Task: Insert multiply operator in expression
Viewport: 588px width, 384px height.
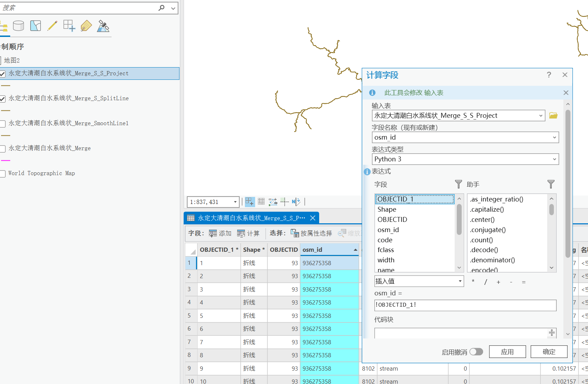Action: tap(473, 281)
